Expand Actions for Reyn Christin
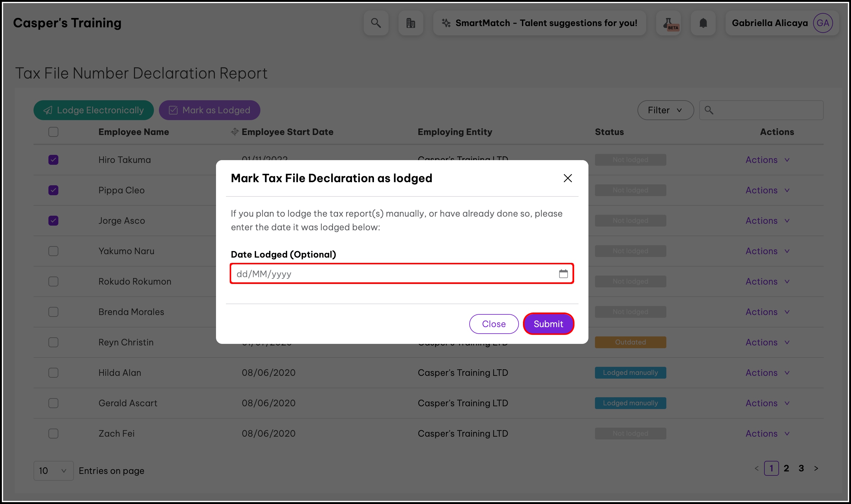The image size is (851, 504). [767, 342]
